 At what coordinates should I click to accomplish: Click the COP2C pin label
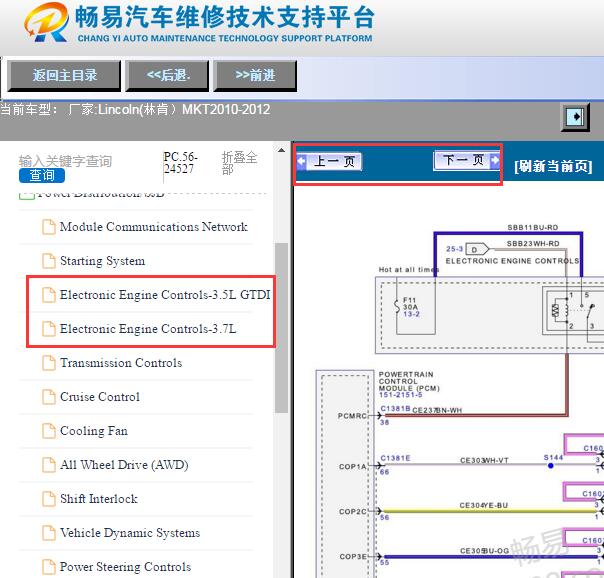[x=352, y=511]
